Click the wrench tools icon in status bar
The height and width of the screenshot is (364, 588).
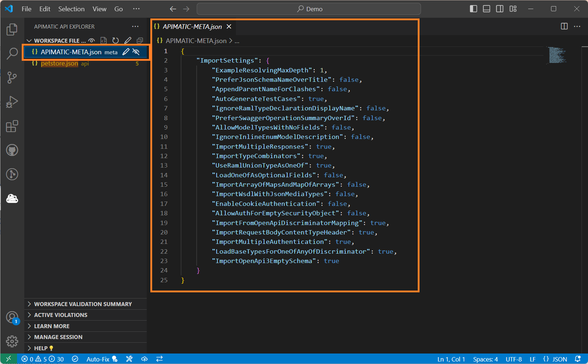coord(129,359)
